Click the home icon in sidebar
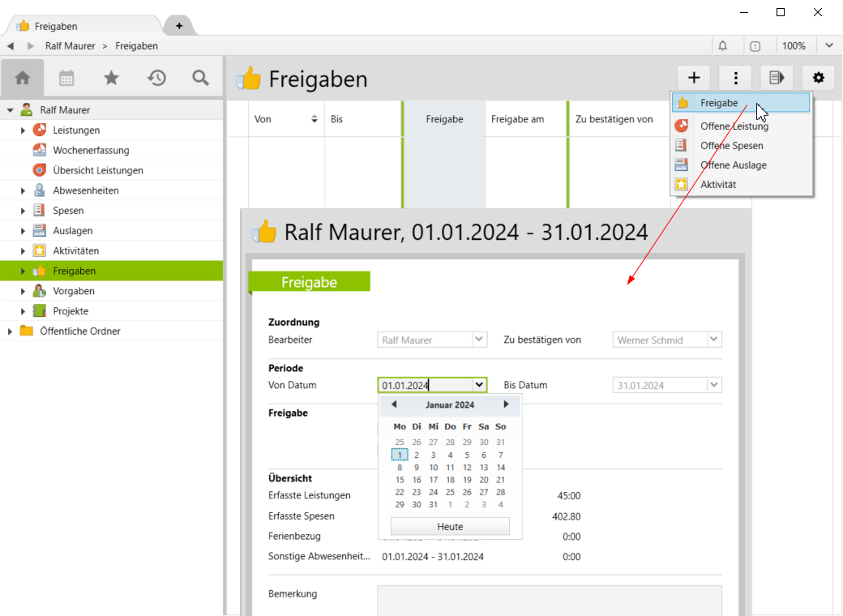843x616 pixels. (23, 78)
